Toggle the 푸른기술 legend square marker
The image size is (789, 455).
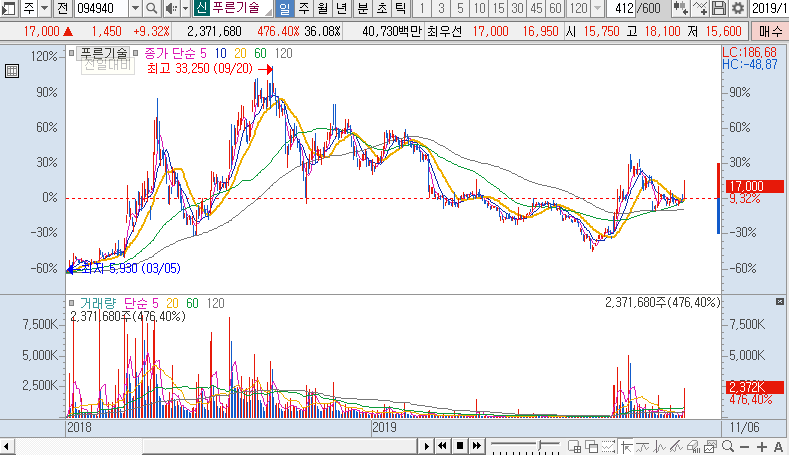[71, 53]
